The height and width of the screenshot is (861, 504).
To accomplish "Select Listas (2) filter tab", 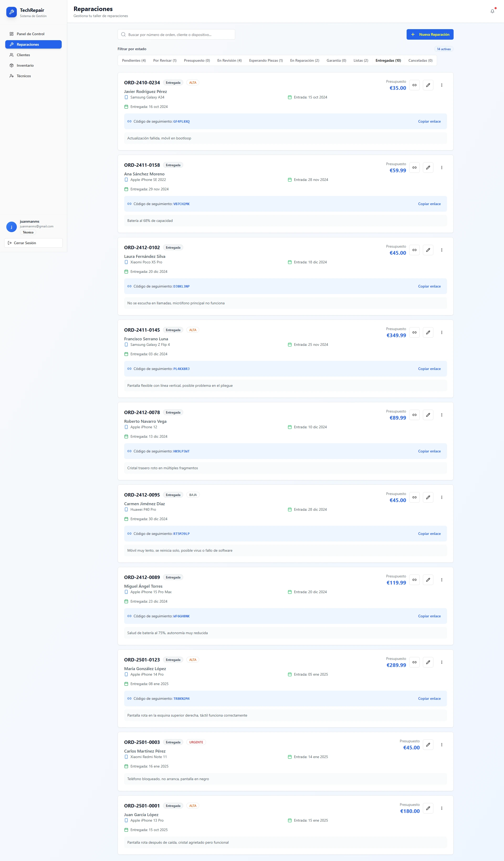I will tap(361, 60).
